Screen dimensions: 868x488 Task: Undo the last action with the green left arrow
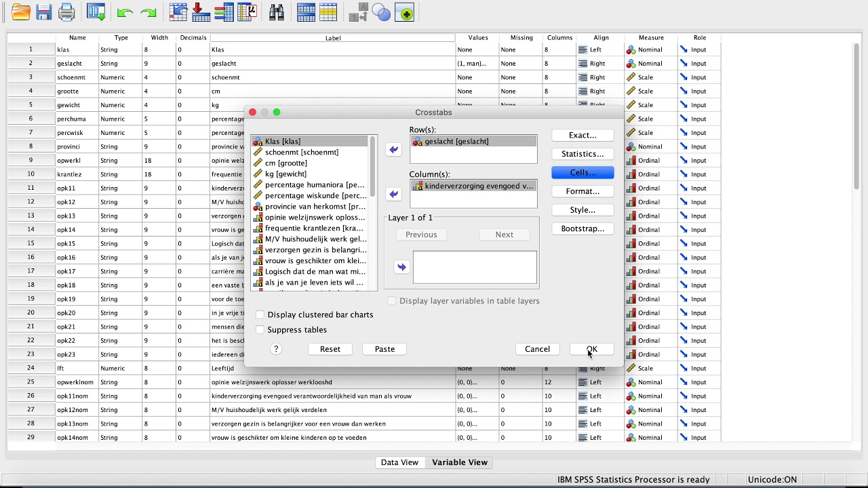[x=125, y=12]
